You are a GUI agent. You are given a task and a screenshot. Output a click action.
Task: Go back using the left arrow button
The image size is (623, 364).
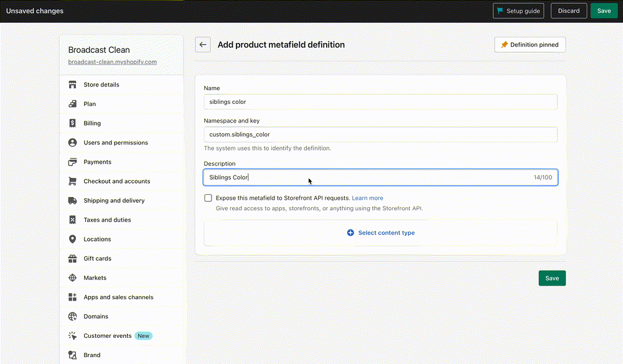(x=202, y=45)
